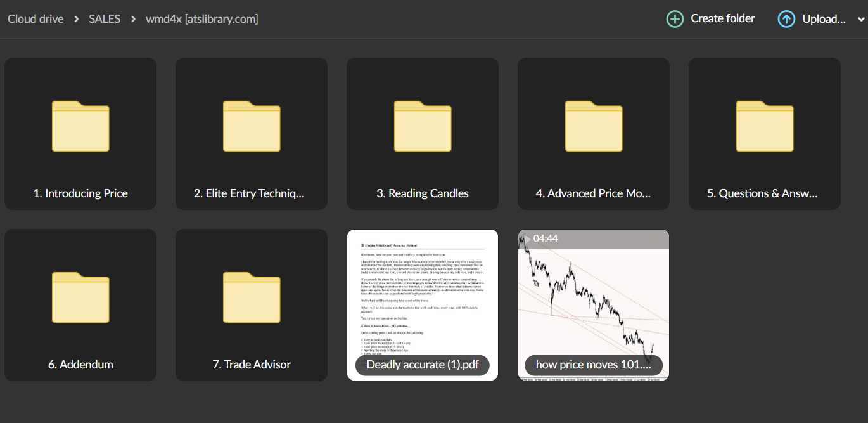Click the green plus Create folder icon
This screenshot has width=868, height=423.
pos(675,18)
